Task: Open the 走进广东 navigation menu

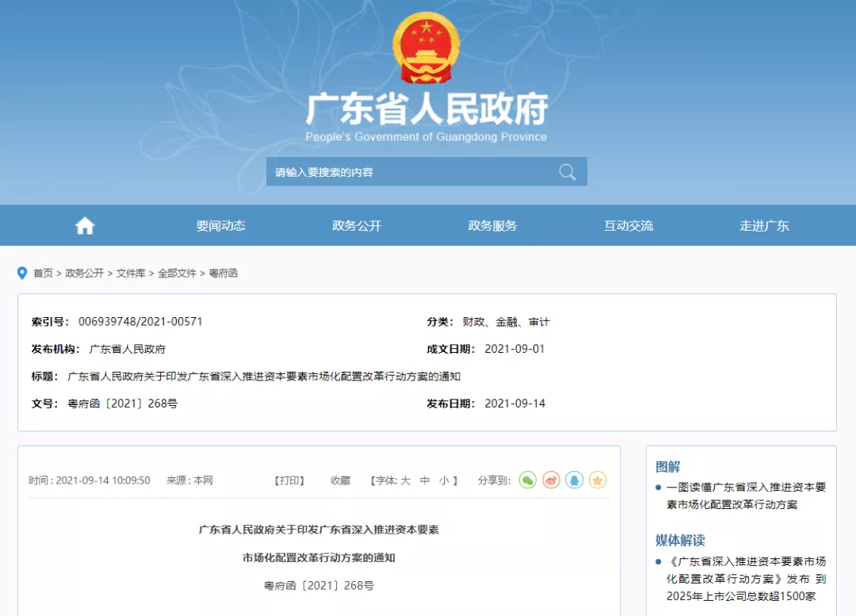Action: 764,226
